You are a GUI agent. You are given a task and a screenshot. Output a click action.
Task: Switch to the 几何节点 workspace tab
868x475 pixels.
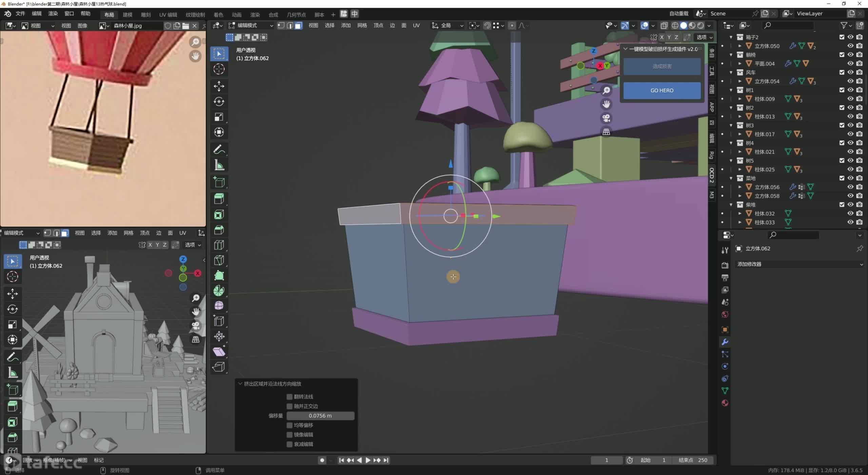tap(296, 15)
